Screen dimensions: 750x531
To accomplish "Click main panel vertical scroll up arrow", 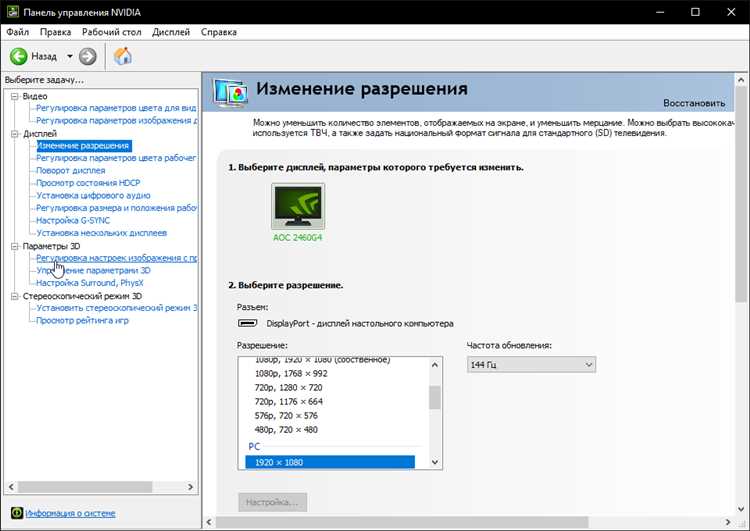I will [741, 80].
